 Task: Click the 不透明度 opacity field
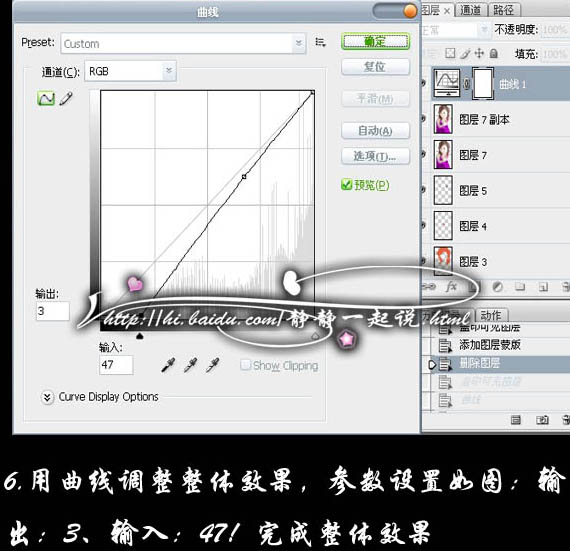(x=555, y=29)
